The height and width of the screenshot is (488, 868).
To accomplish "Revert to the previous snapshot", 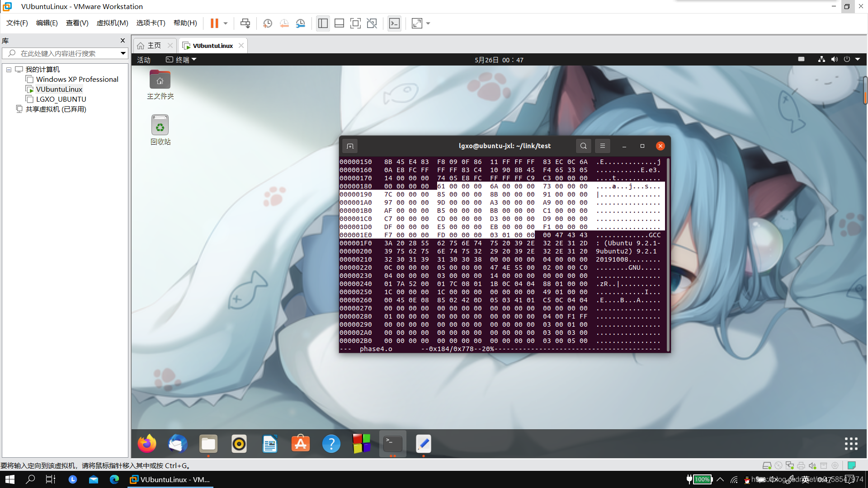I will [284, 23].
